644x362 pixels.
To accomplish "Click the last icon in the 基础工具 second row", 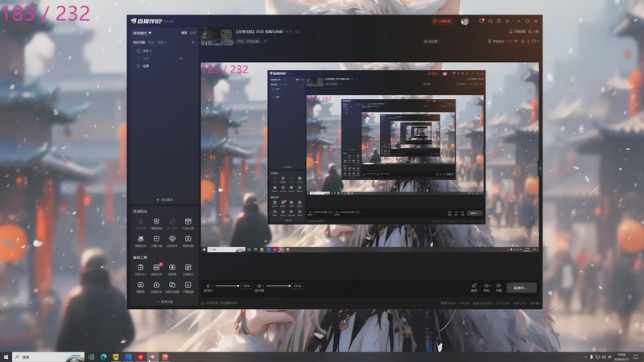I will pos(188,285).
